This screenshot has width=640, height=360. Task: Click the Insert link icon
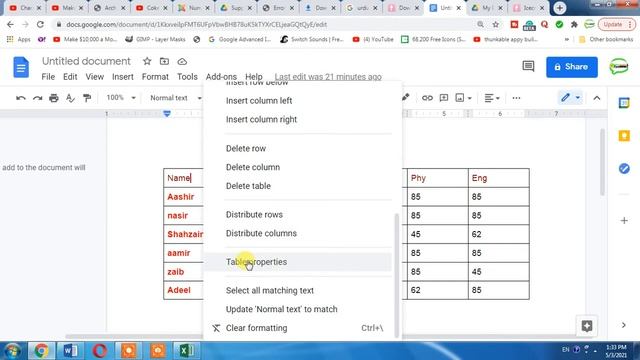pos(427,98)
